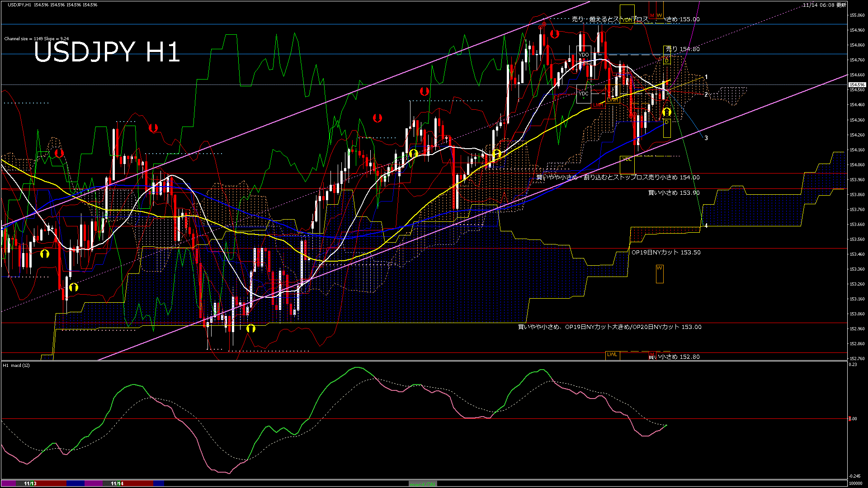Click the 11/14 date separator on the timeline
This screenshot has height=488, width=868.
(117, 483)
